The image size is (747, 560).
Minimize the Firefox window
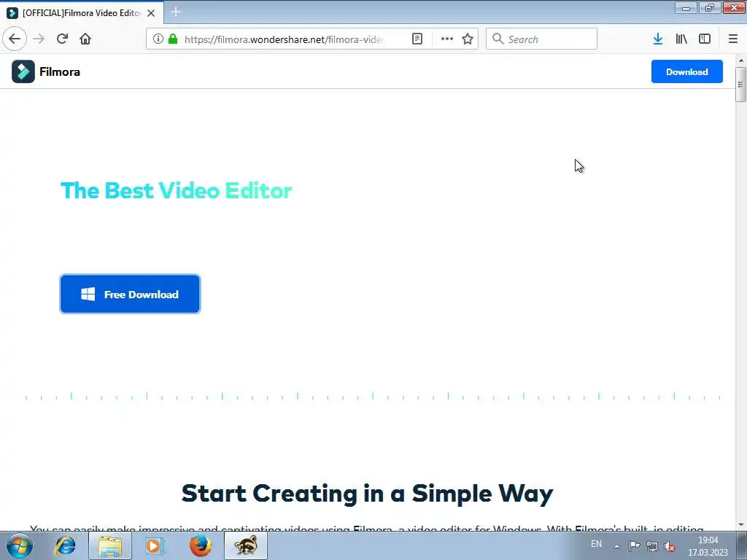coord(686,8)
